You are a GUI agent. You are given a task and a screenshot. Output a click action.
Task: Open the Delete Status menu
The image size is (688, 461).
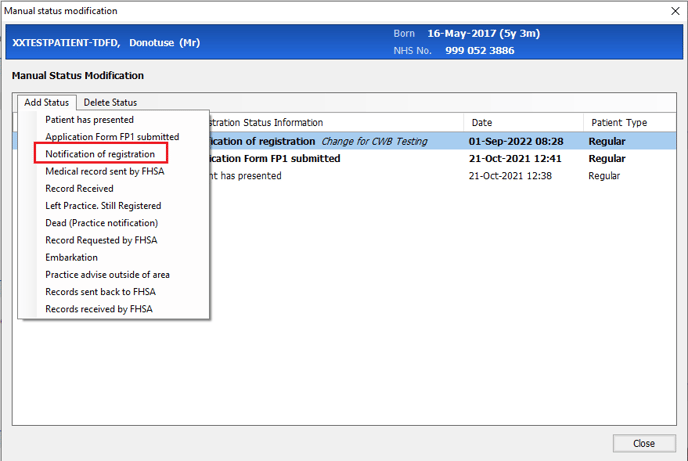pyautogui.click(x=110, y=102)
